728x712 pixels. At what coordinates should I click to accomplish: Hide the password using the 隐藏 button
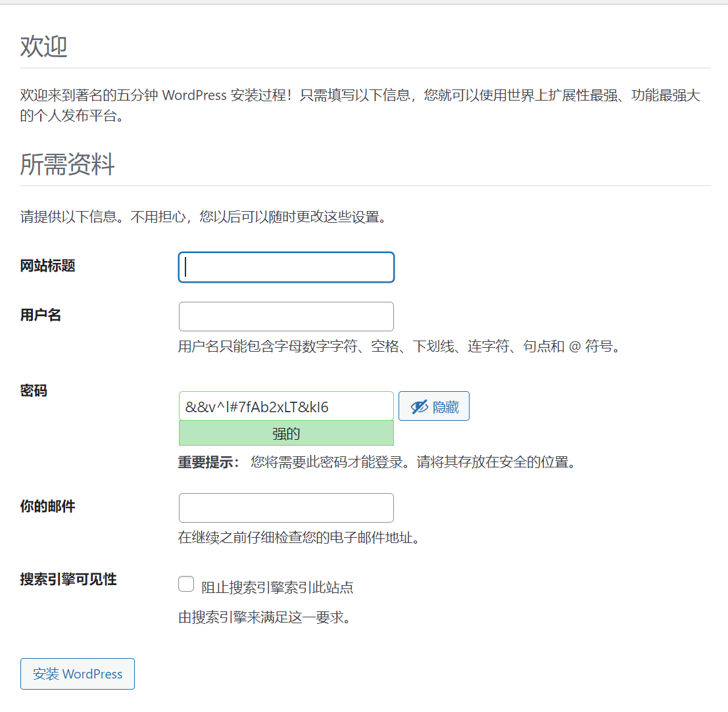click(433, 406)
